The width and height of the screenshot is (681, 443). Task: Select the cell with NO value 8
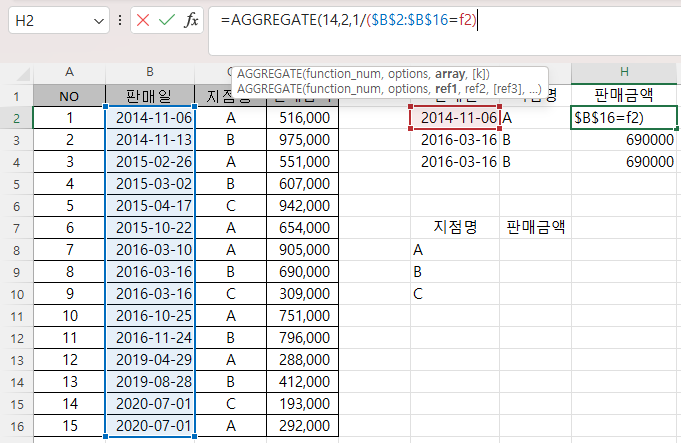pyautogui.click(x=69, y=272)
